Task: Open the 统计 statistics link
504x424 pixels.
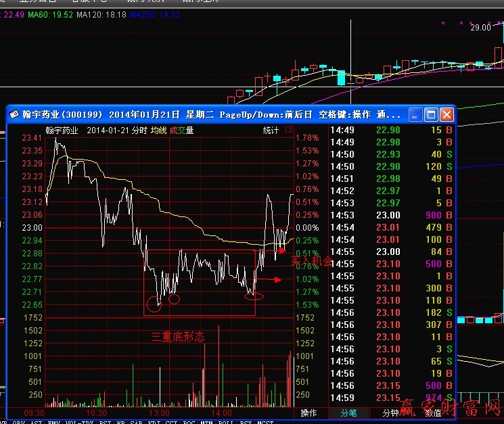Action: pyautogui.click(x=271, y=131)
